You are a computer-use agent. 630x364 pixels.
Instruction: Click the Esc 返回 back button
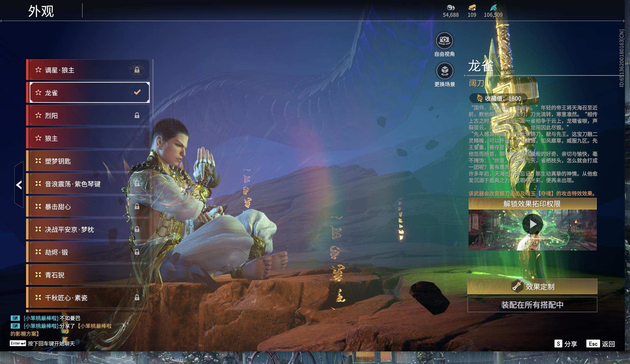(601, 344)
